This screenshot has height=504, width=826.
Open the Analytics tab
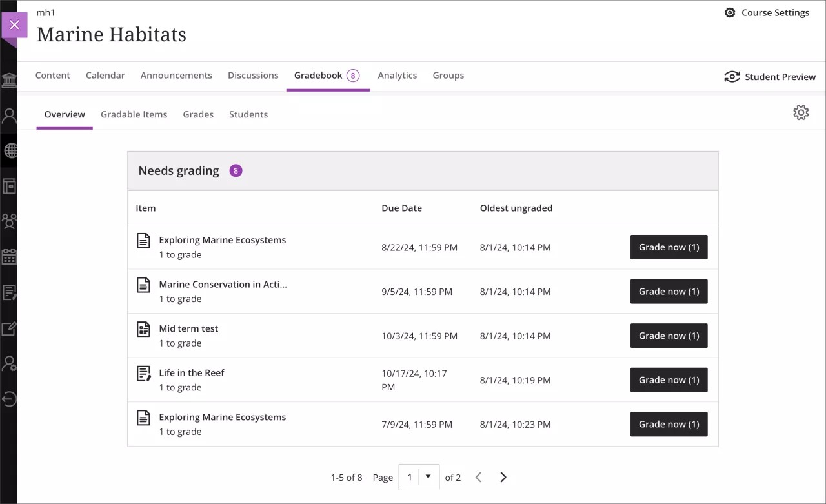click(397, 76)
